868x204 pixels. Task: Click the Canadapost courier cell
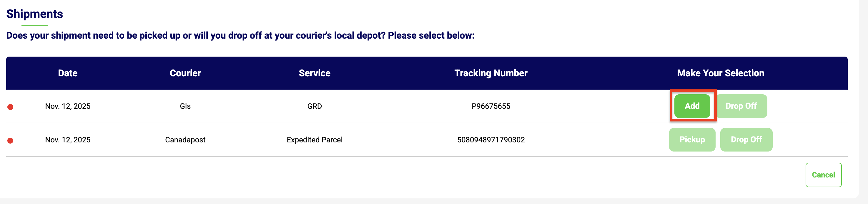[x=185, y=140]
